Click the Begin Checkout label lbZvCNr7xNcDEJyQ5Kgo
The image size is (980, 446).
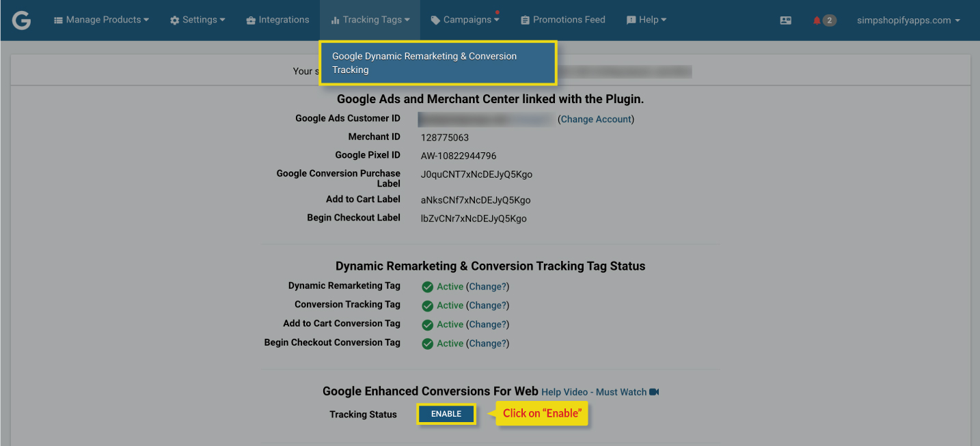[x=474, y=219]
